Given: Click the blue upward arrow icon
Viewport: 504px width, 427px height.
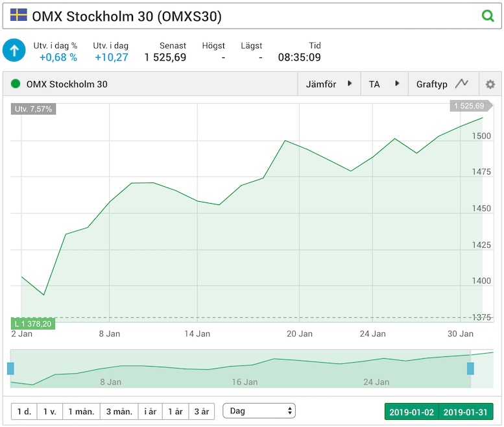Looking at the screenshot, I should coord(14,50).
